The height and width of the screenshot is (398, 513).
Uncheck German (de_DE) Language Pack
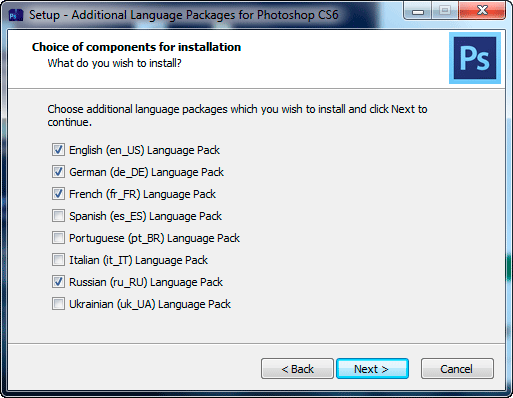[x=58, y=172]
